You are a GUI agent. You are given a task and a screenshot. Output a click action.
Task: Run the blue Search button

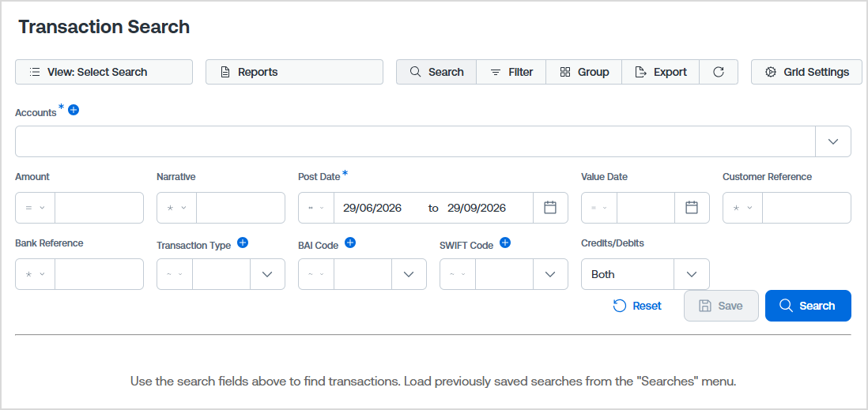[808, 306]
